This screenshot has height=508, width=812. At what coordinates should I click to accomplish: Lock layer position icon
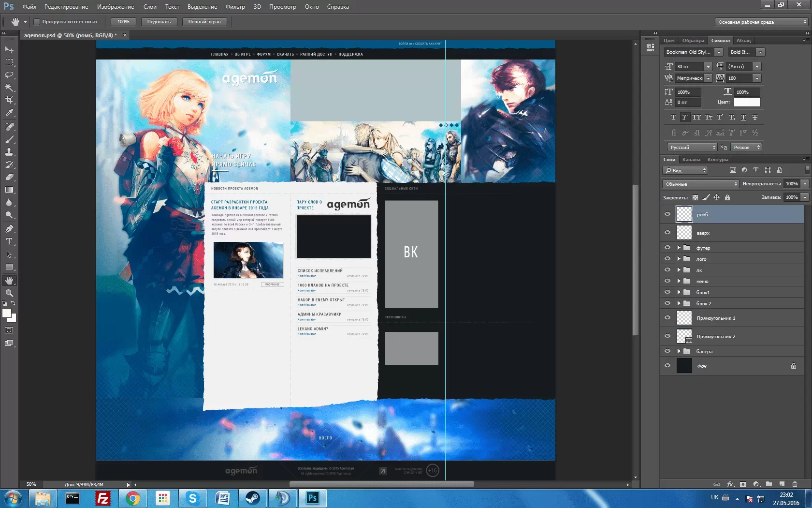(x=717, y=197)
